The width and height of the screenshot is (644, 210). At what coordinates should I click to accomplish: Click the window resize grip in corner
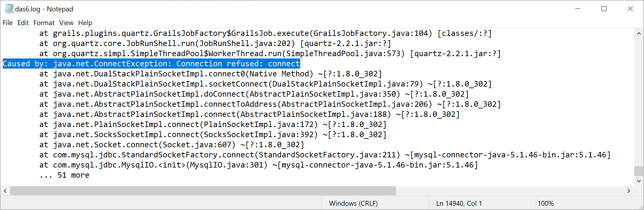pos(641,207)
